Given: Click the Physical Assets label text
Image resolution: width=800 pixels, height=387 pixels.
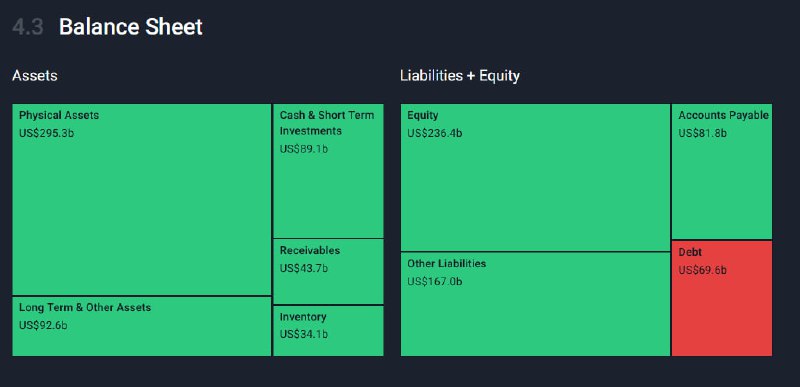Looking at the screenshot, I should (x=59, y=115).
